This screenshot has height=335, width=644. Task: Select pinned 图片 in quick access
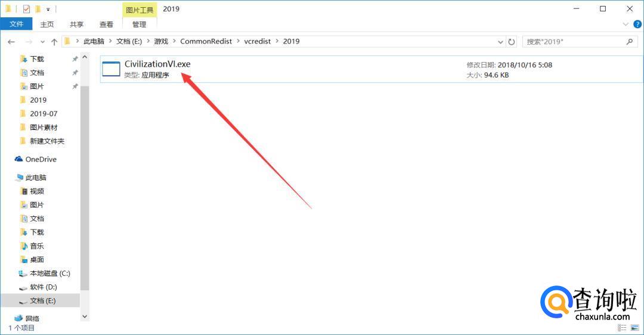36,86
